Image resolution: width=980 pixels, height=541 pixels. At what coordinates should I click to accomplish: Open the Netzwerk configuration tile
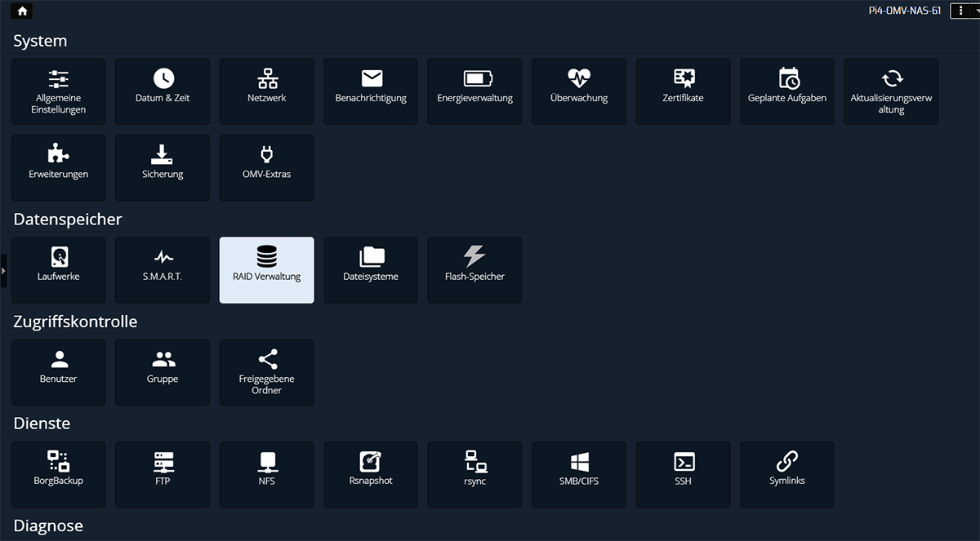click(x=266, y=91)
